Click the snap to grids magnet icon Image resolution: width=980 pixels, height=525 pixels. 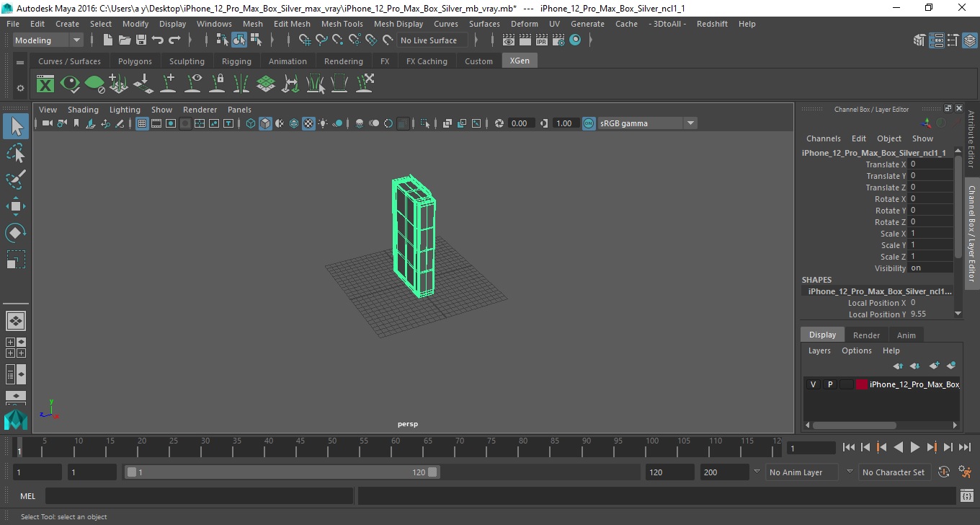pos(304,40)
